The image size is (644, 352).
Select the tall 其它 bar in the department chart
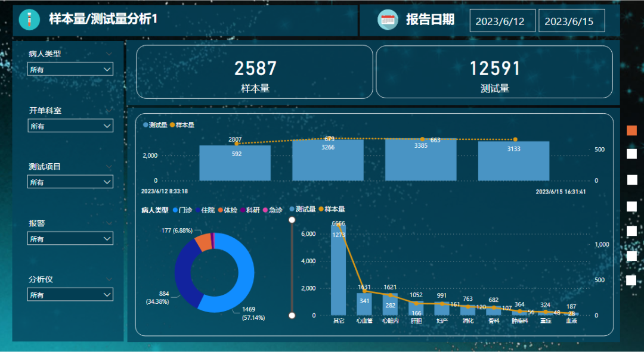point(339,270)
